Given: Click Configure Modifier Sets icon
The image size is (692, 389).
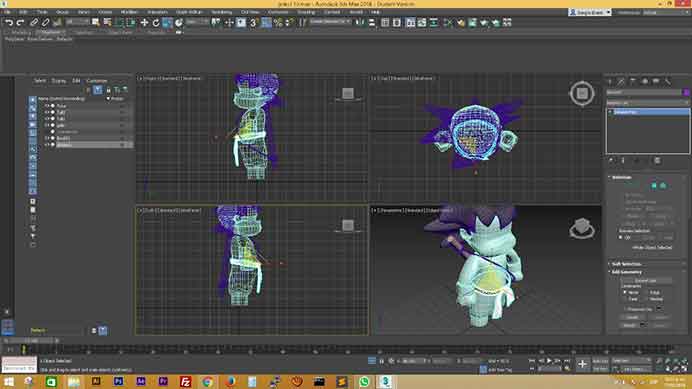Looking at the screenshot, I should [x=657, y=161].
